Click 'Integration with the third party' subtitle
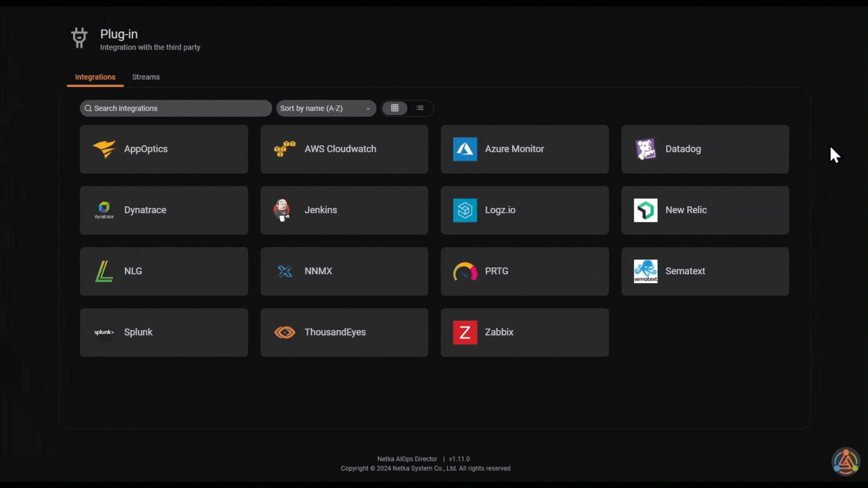 coord(150,47)
